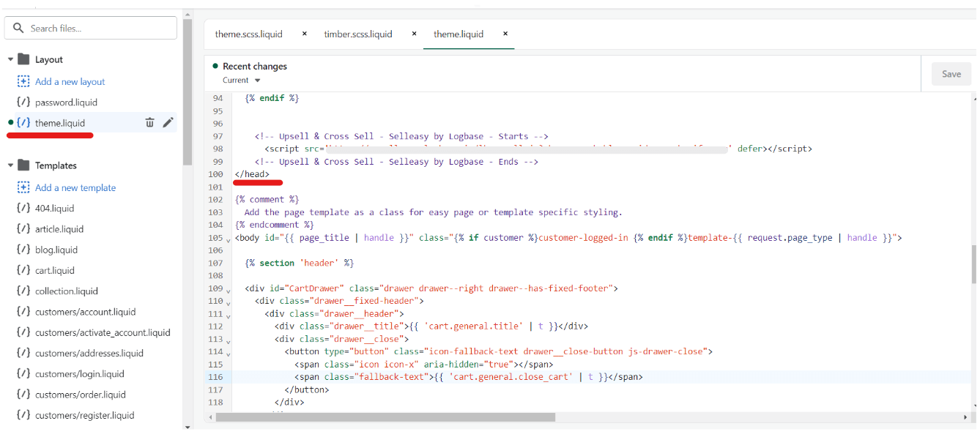Screen dimensions: 980x437
Task: Click the Add a new layout link
Action: [70, 81]
